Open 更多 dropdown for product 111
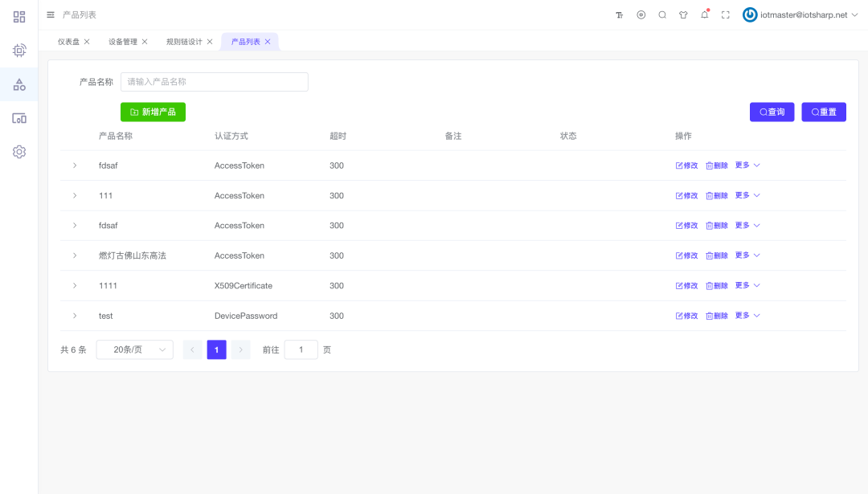The width and height of the screenshot is (868, 494). [x=747, y=195]
